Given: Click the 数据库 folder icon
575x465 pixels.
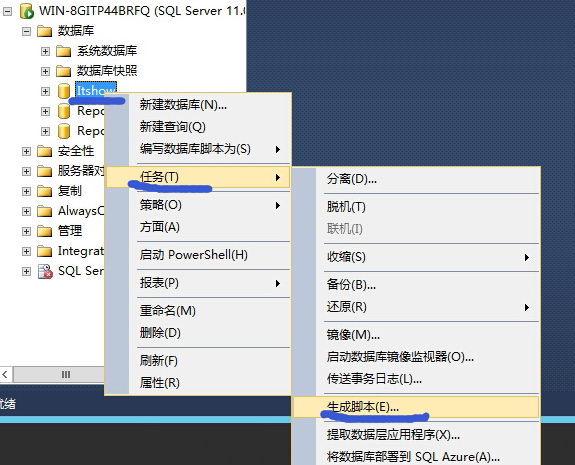Looking at the screenshot, I should coord(44,31).
